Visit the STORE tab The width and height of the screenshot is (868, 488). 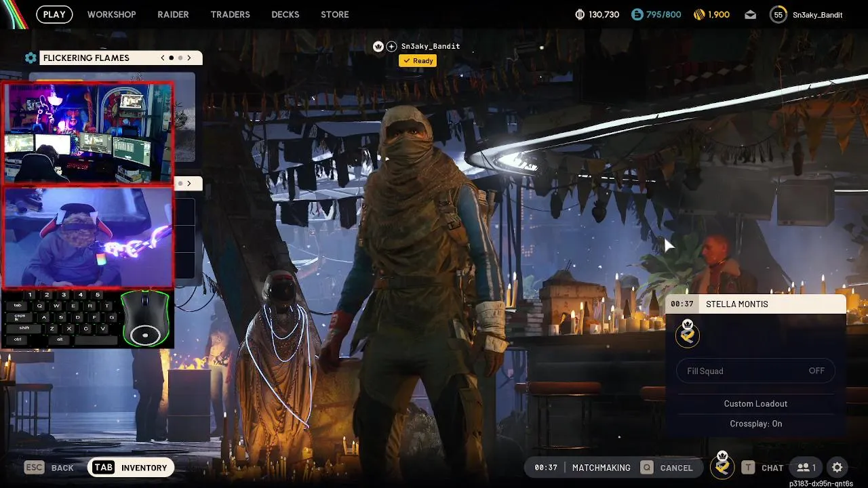(335, 14)
